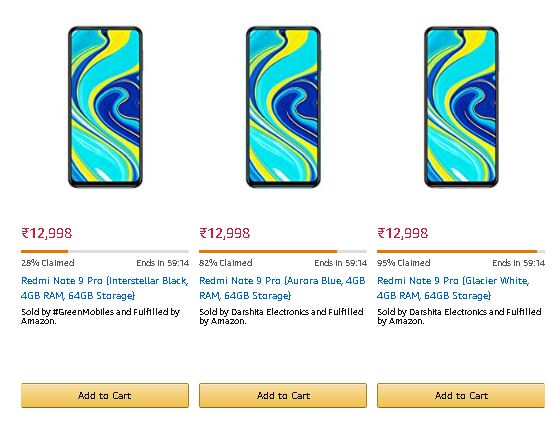Screen dimensions: 554x421
Task: Click the 'Sold by #GreenMobiles' seller text
Action: click(x=67, y=312)
